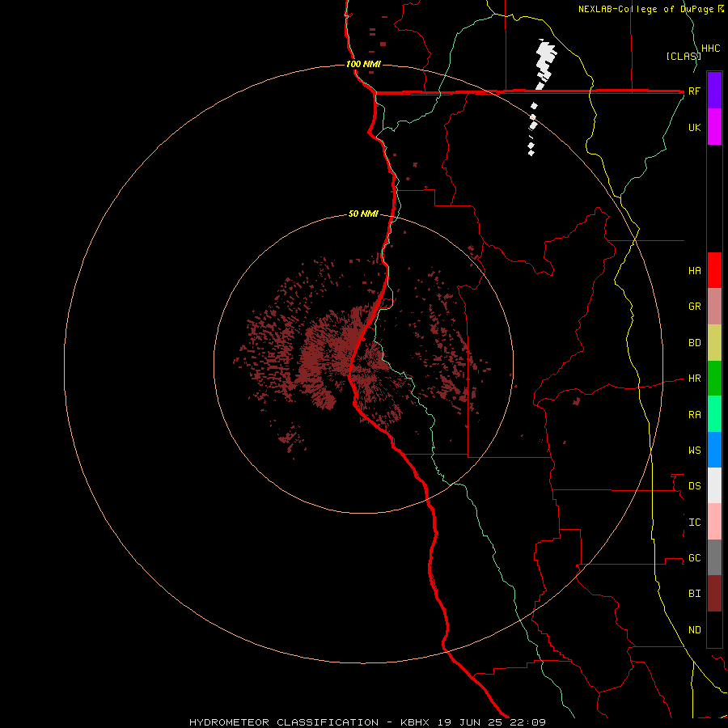This screenshot has width=728, height=728.
Task: Click the UK magenta legend swatch
Action: (714, 127)
